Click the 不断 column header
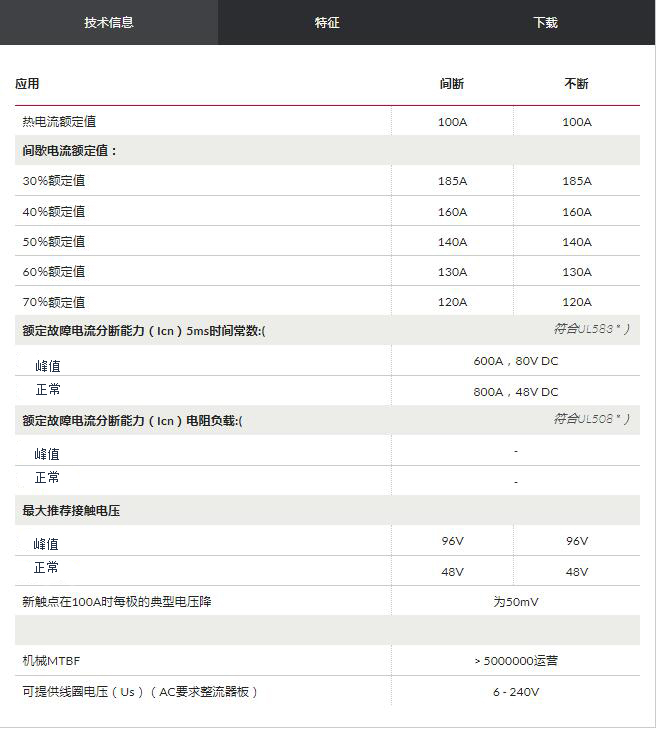Image resolution: width=657 pixels, height=729 pixels. pyautogui.click(x=576, y=84)
